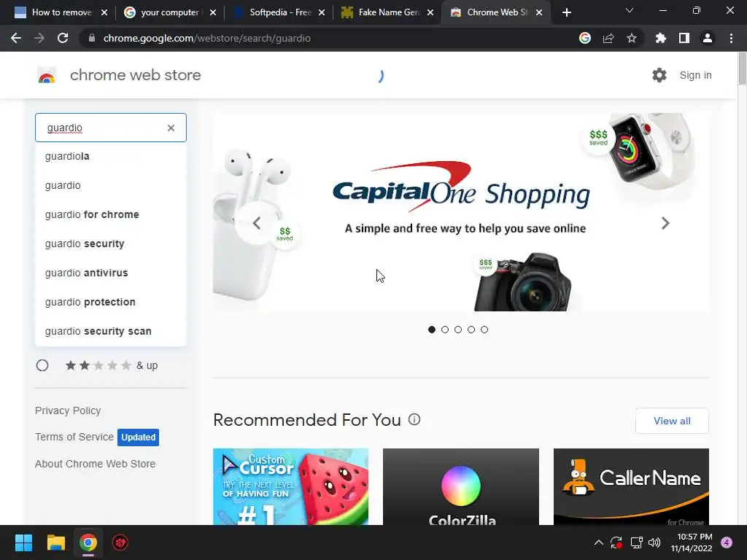Click the browser forward arrow
Viewport: 747px width, 560px height.
coord(39,38)
